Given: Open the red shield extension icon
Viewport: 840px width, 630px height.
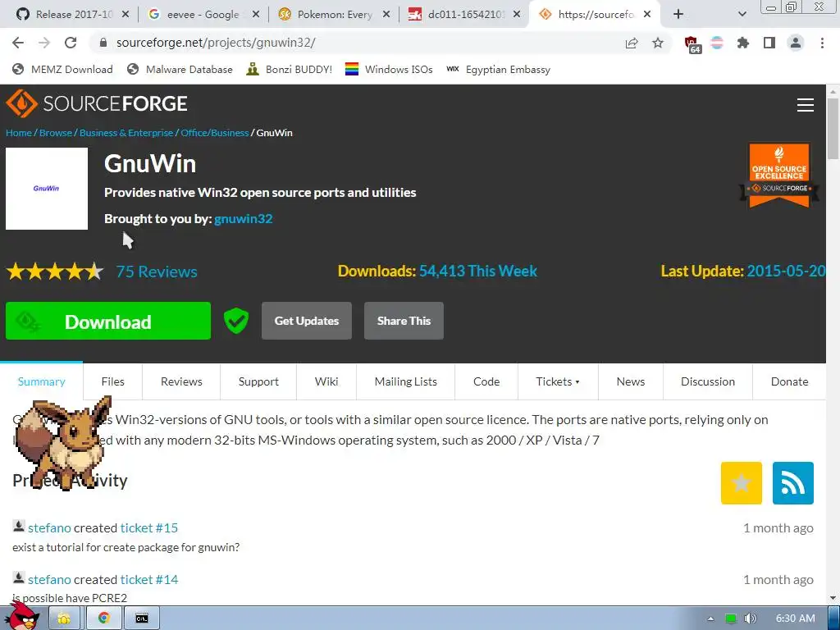Looking at the screenshot, I should click(692, 44).
